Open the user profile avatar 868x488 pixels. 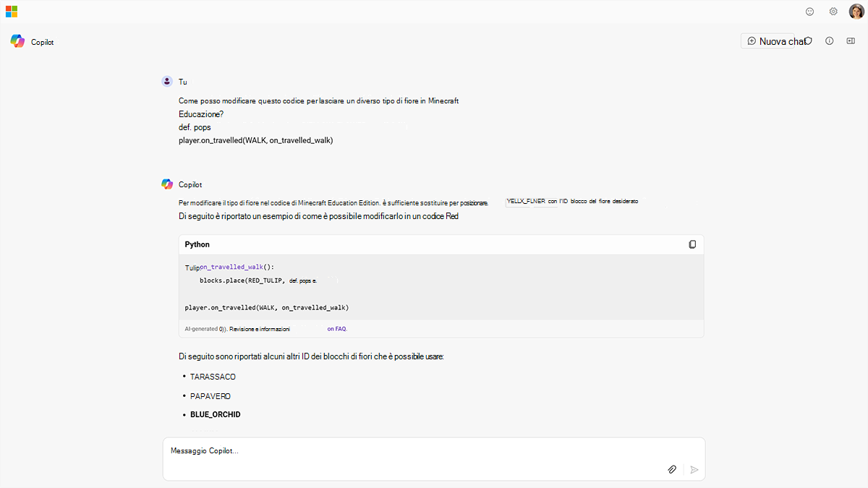[x=856, y=12]
